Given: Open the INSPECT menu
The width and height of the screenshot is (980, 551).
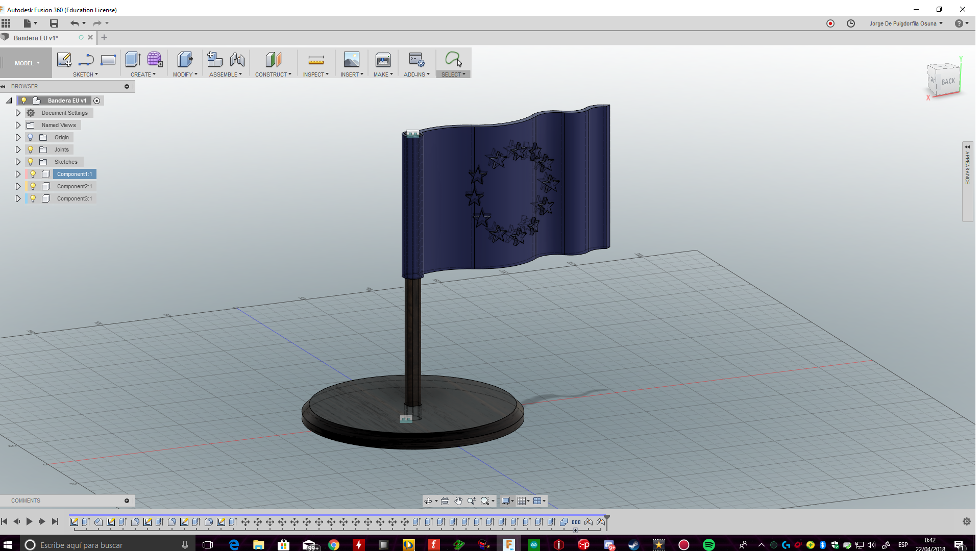Looking at the screenshot, I should [315, 74].
